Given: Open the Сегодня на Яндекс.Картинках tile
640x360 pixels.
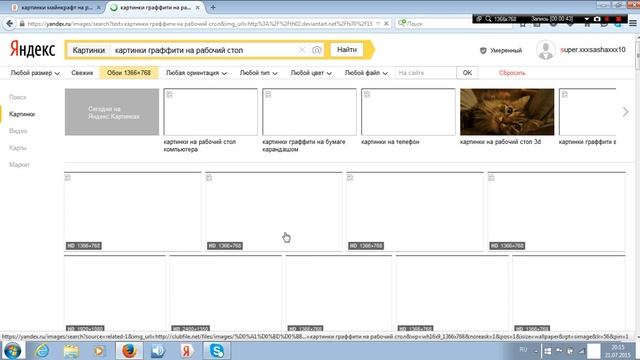Looking at the screenshot, I should click(x=112, y=112).
